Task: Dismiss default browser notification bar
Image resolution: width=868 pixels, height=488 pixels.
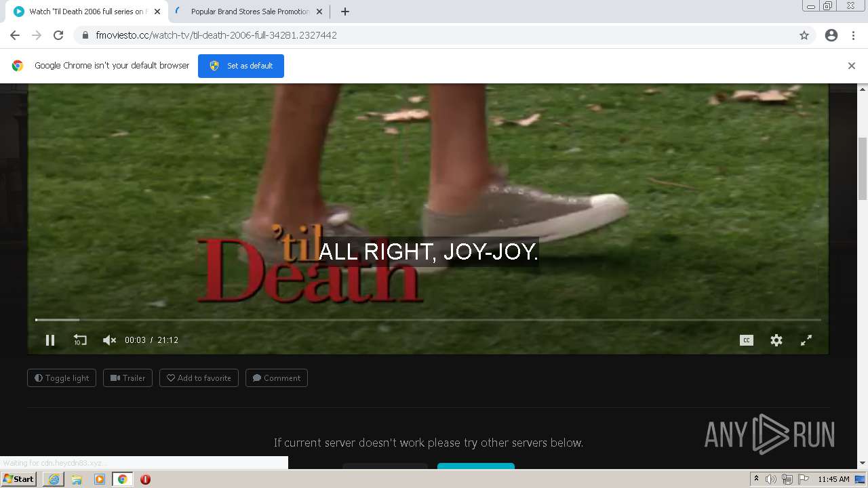Action: pyautogui.click(x=852, y=66)
